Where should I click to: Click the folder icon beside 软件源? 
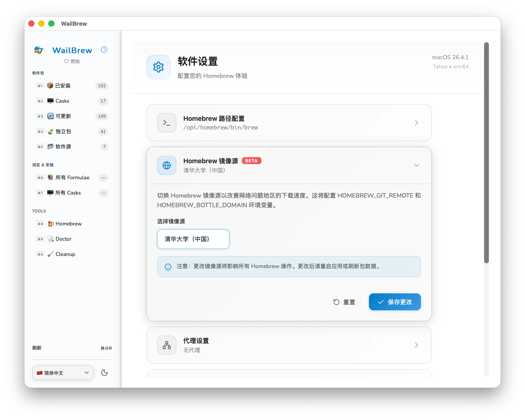50,147
